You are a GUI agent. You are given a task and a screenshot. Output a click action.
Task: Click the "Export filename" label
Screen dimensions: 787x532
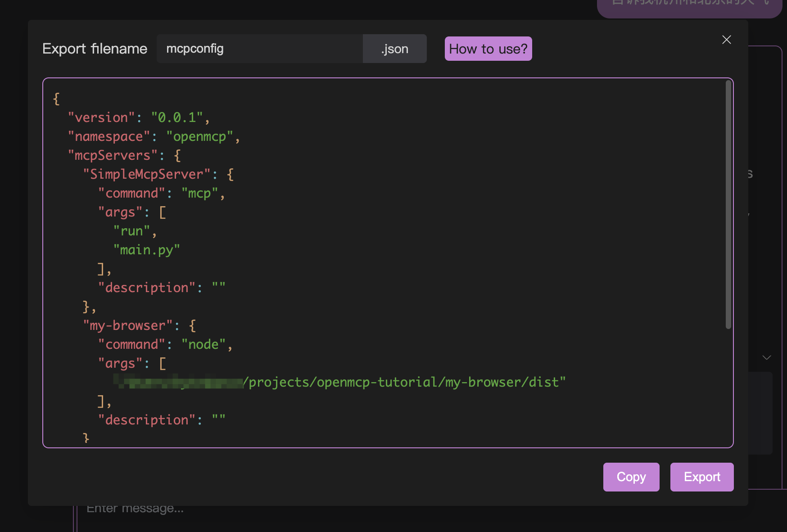tap(95, 49)
